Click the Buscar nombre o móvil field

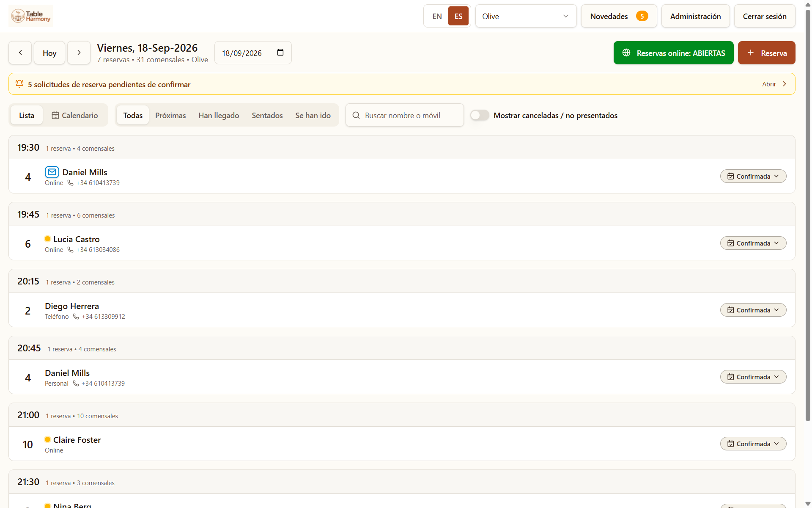coord(405,115)
